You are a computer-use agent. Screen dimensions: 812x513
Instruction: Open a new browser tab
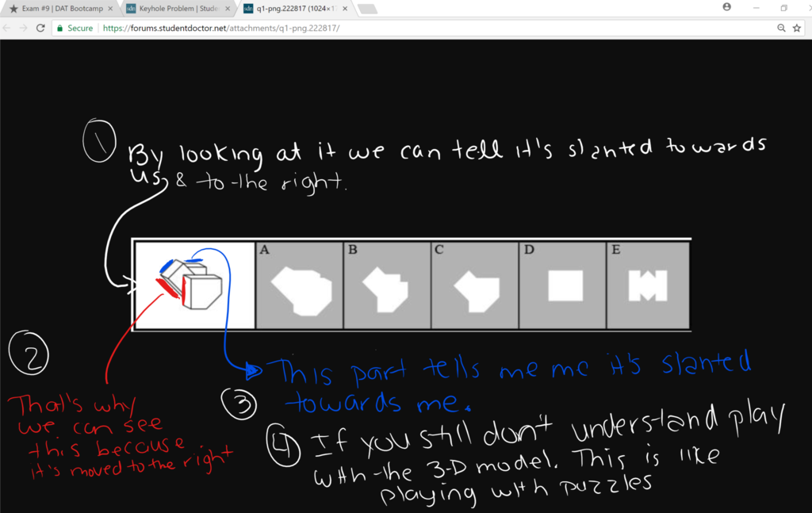[367, 9]
